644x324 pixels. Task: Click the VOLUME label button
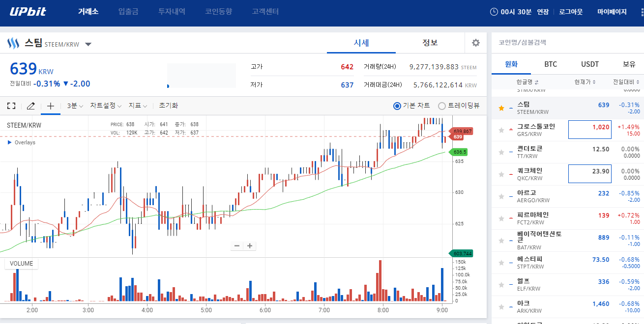click(21, 264)
